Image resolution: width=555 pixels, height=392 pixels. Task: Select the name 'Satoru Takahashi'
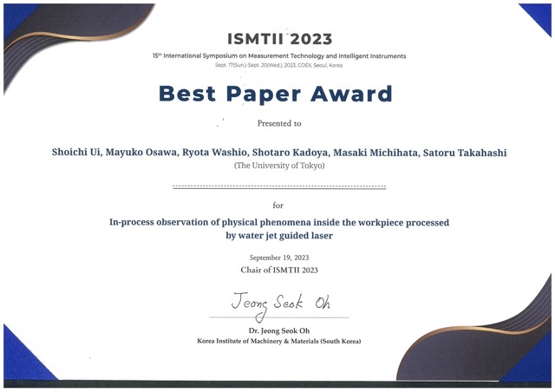click(465, 153)
